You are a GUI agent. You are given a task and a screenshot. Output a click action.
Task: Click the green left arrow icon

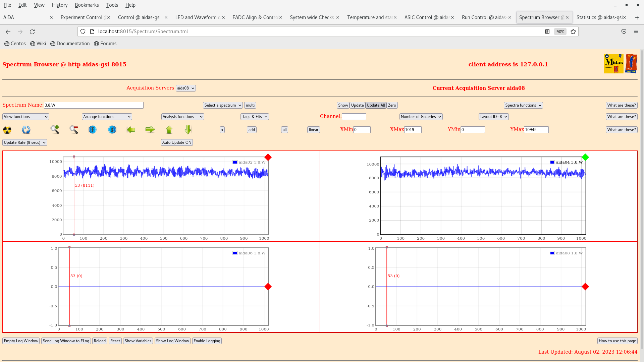pyautogui.click(x=131, y=129)
